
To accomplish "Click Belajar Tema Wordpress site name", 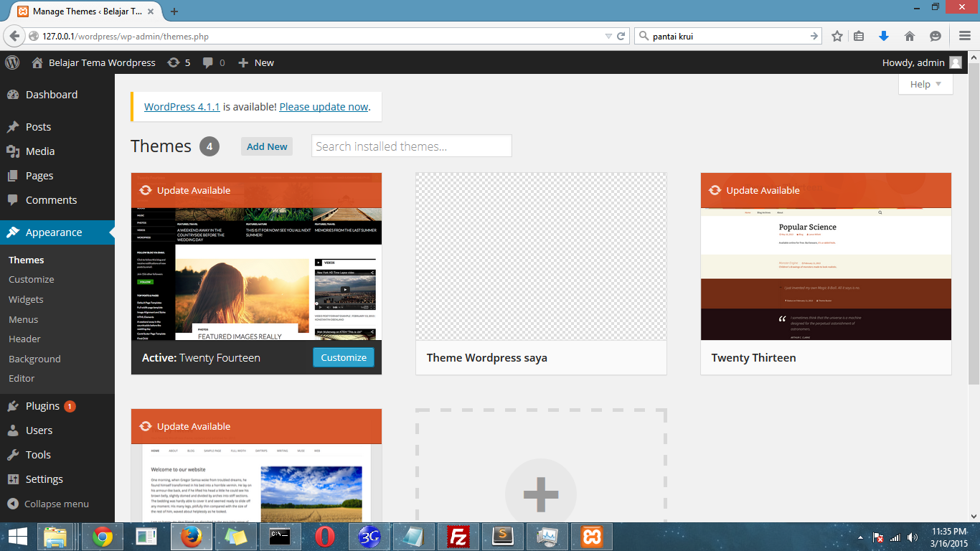I will click(x=102, y=62).
